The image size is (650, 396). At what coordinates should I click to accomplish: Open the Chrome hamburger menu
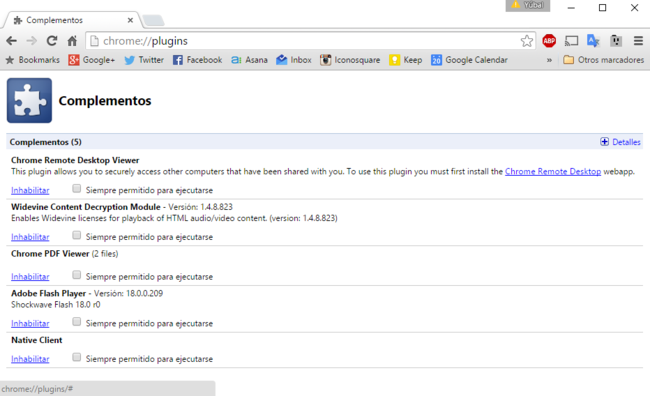point(638,41)
